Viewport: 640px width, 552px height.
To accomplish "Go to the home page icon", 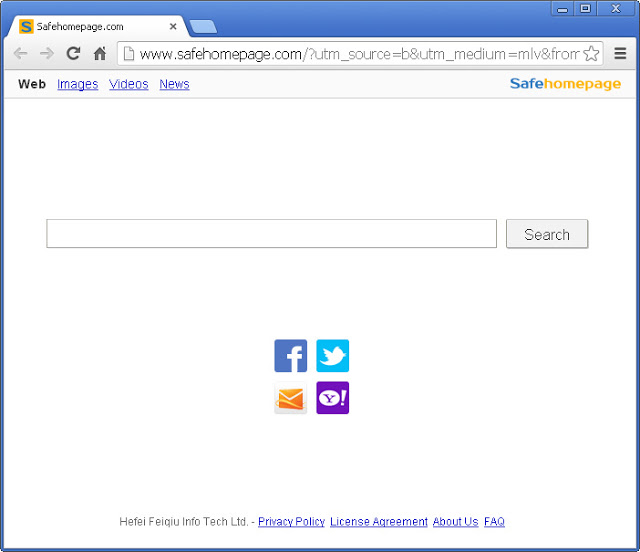I will 100,53.
